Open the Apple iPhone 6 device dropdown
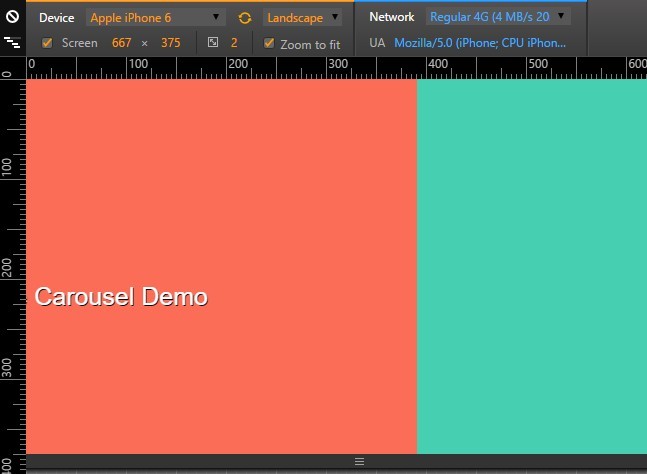647x474 pixels. tap(156, 18)
